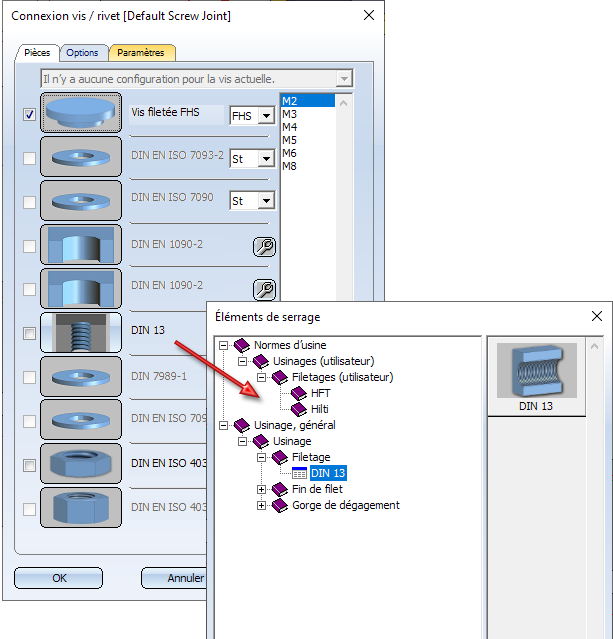Open the St dropdown for DIN EN ISO 7090
This screenshot has width=613, height=639.
pyautogui.click(x=266, y=201)
